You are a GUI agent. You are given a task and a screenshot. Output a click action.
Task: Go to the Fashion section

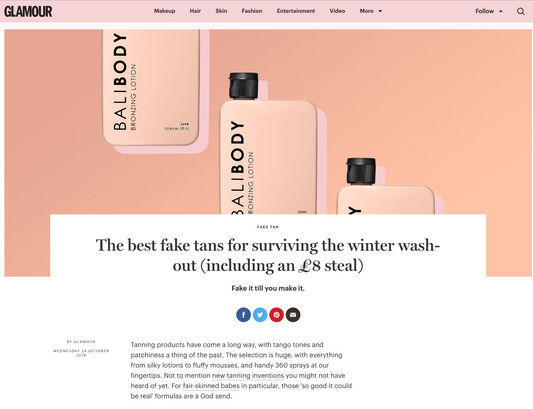click(252, 11)
